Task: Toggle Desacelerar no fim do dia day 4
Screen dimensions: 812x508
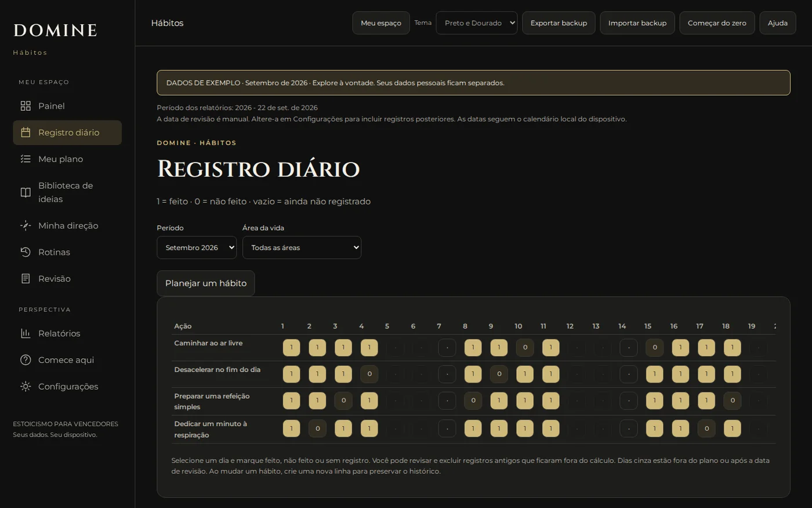Action: 369,374
